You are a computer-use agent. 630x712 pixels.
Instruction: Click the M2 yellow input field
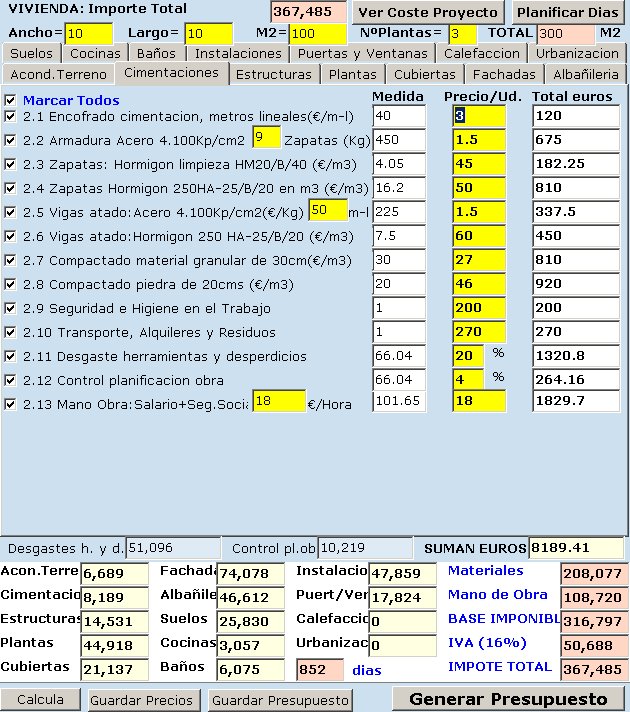317,34
